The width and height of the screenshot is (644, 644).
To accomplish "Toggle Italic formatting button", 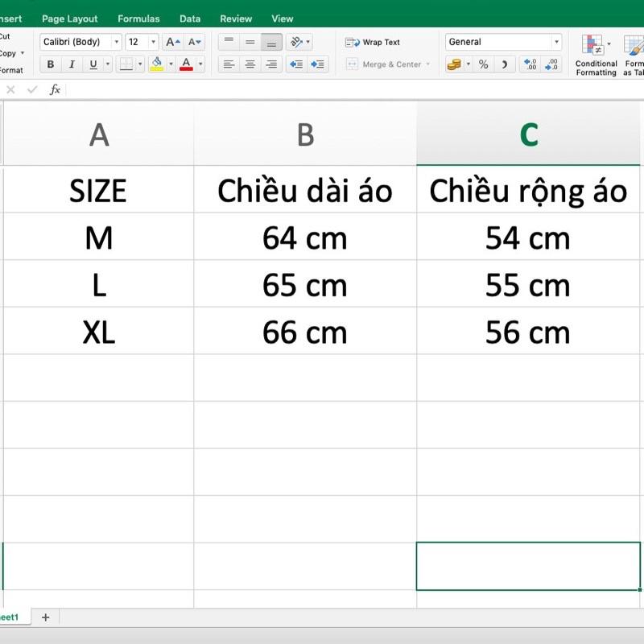I will pyautogui.click(x=72, y=64).
